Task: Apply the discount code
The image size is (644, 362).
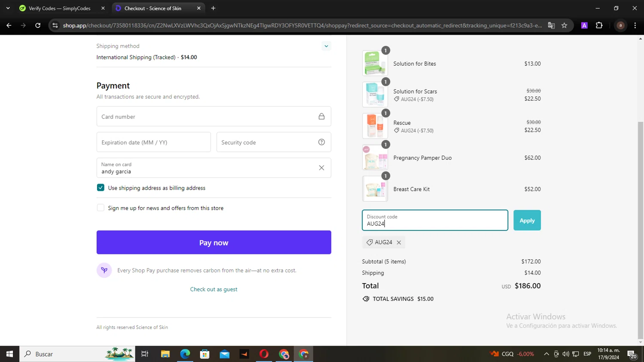Action: pos(527,220)
